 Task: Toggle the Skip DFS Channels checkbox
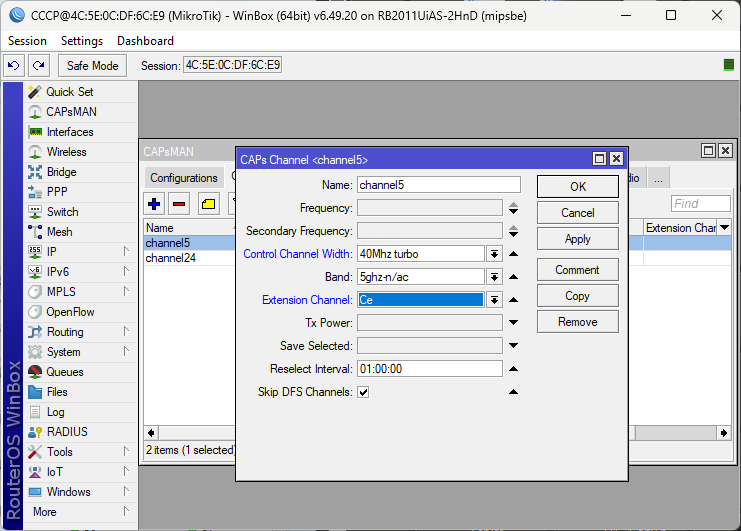[x=363, y=392]
